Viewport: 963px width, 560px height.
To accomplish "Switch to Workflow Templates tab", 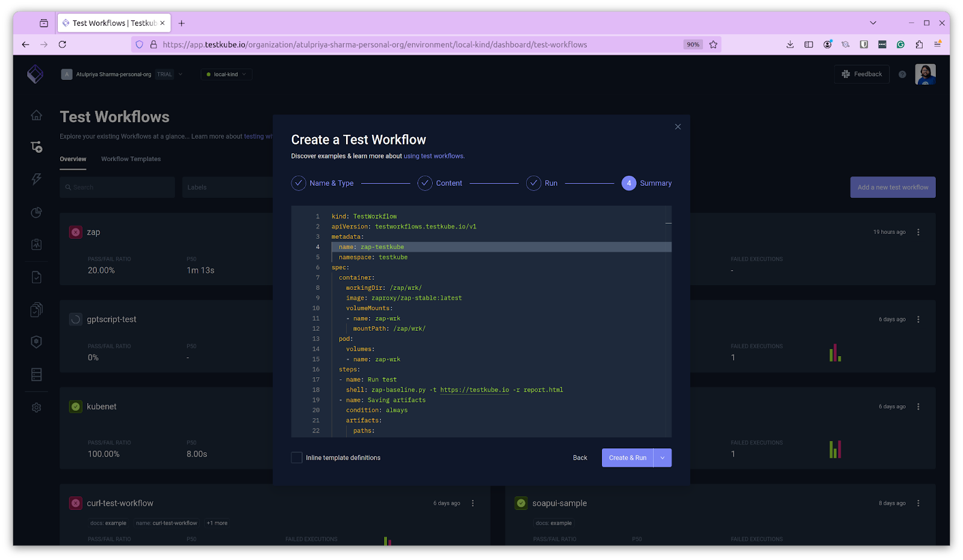I will click(131, 159).
